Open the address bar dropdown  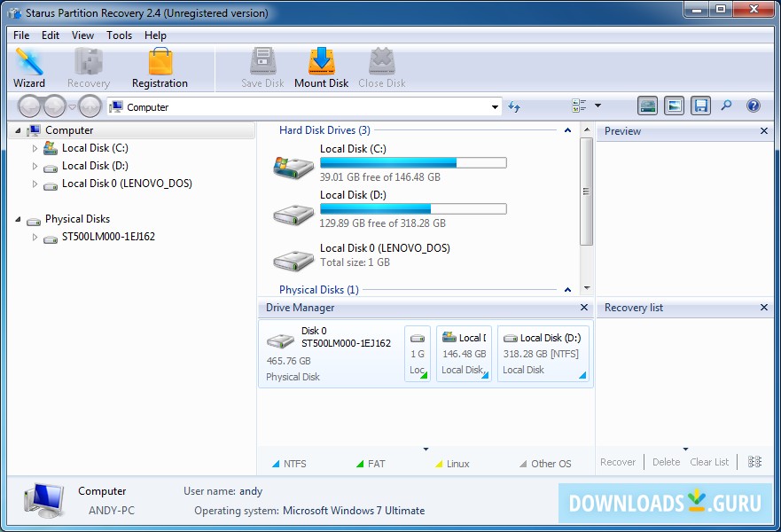click(495, 107)
